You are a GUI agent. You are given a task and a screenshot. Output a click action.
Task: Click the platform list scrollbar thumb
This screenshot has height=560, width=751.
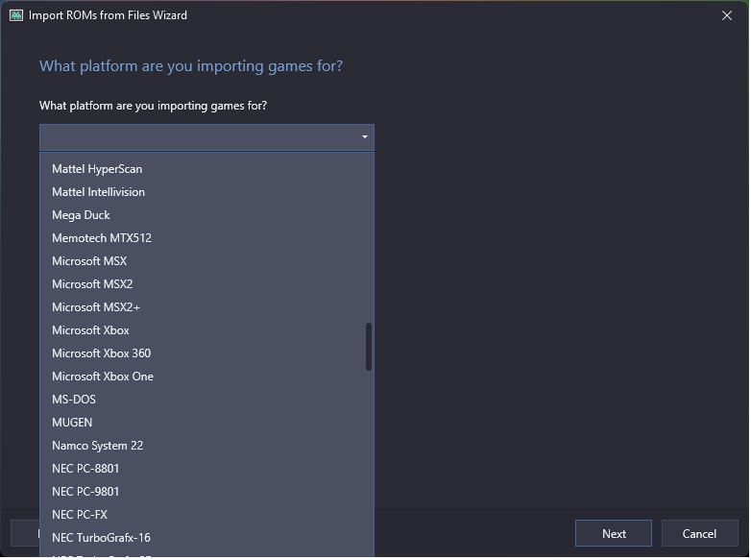(x=369, y=347)
